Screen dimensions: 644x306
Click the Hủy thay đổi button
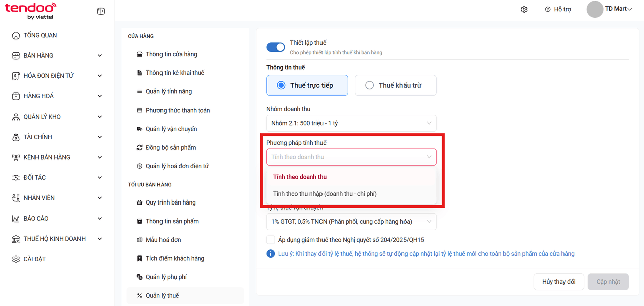tap(558, 282)
